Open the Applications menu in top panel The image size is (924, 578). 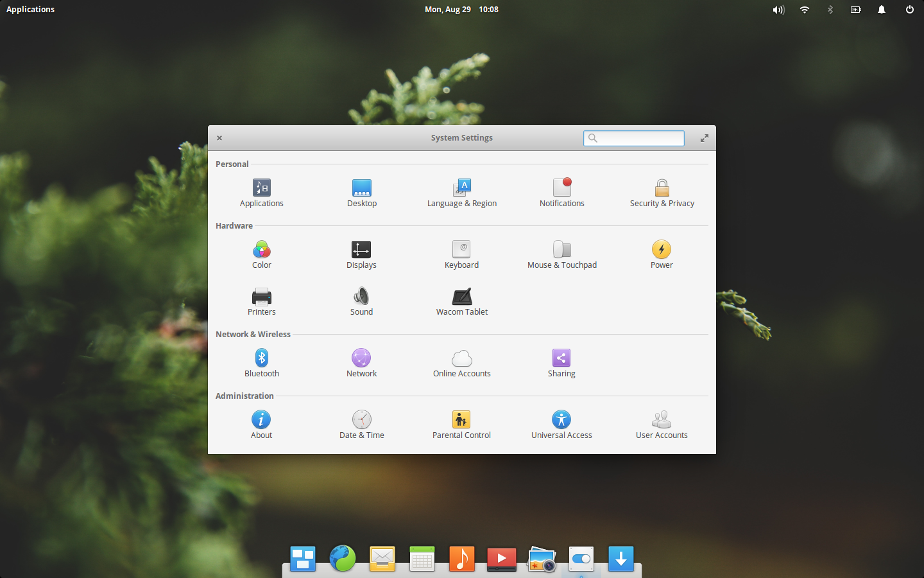click(30, 9)
